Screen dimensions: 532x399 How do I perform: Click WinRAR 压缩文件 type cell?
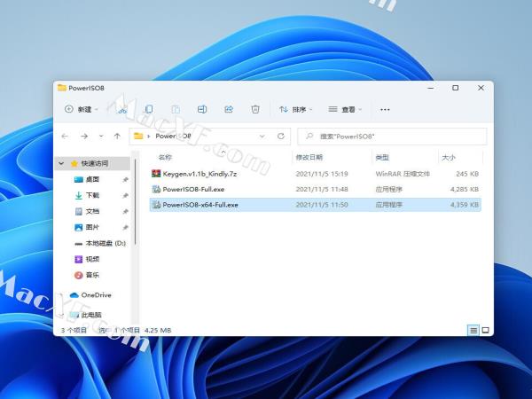click(x=403, y=174)
